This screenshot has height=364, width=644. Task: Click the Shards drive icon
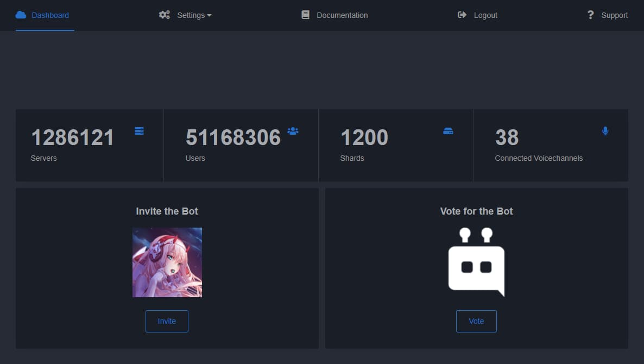(448, 131)
